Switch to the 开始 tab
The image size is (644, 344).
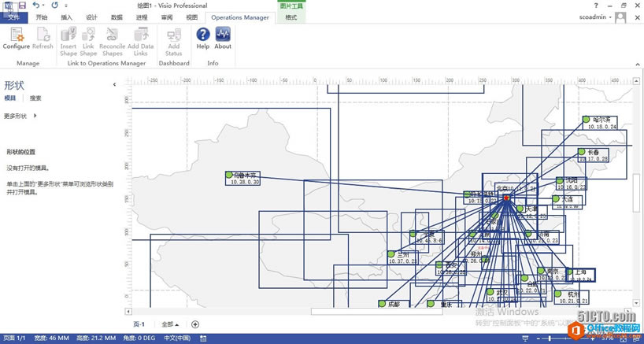click(42, 17)
